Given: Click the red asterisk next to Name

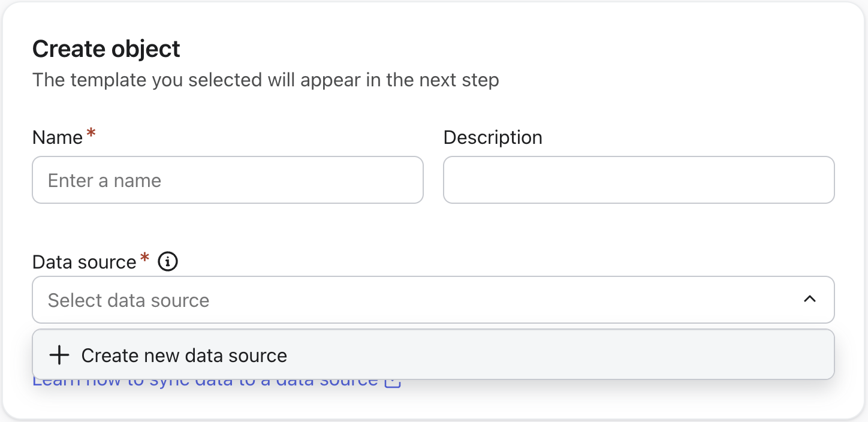Looking at the screenshot, I should tap(91, 133).
